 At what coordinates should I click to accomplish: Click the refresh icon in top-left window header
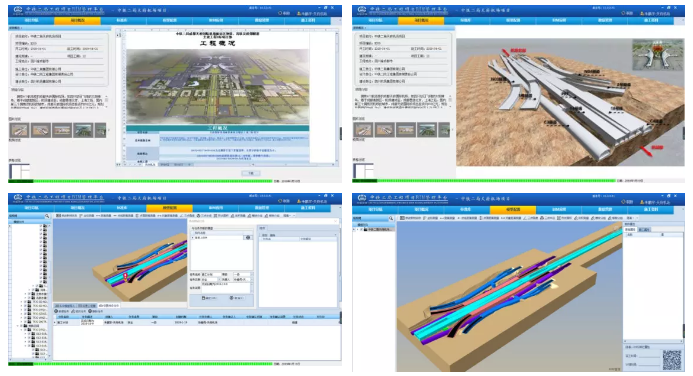(x=280, y=14)
